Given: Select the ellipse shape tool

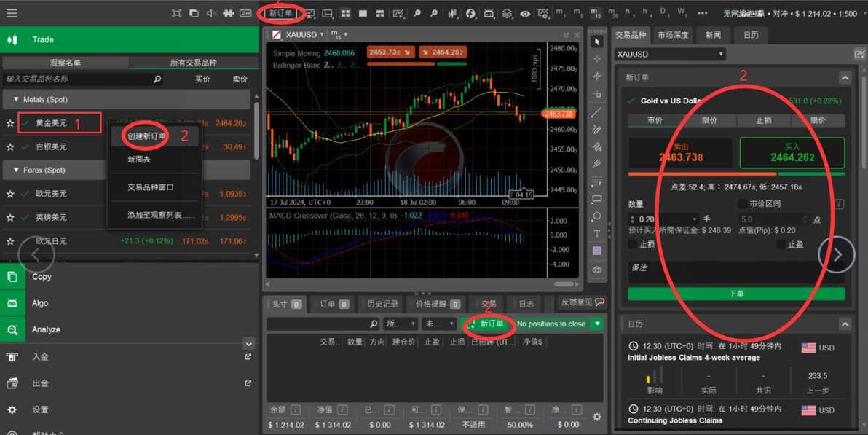Looking at the screenshot, I should [597, 216].
